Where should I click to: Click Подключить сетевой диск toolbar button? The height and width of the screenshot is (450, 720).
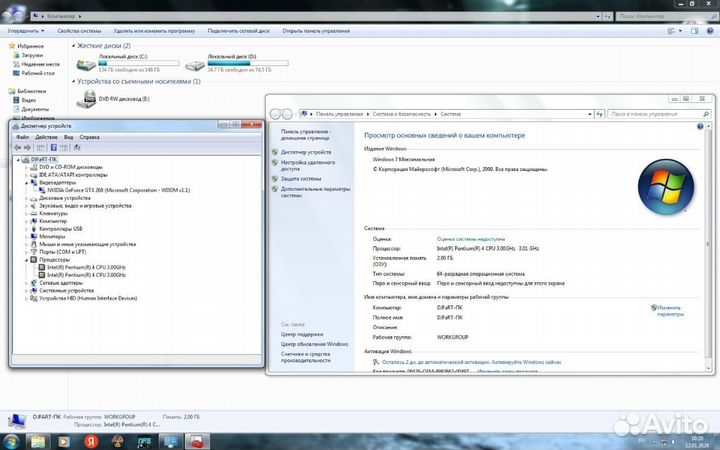[238, 31]
